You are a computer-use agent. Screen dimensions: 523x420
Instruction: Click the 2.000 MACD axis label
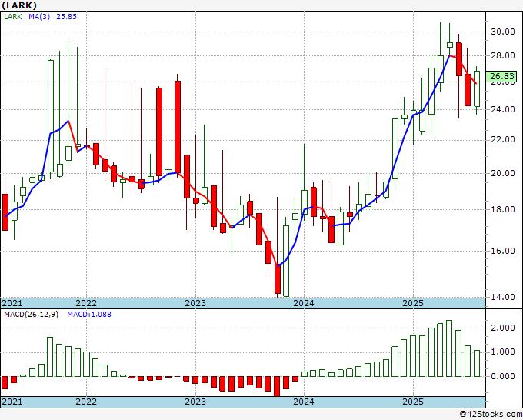503,328
